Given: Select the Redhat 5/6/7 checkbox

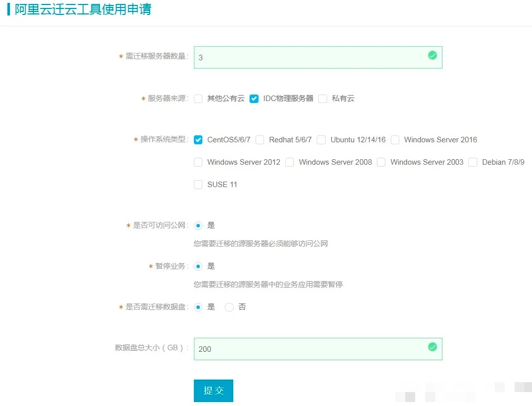Looking at the screenshot, I should click(x=260, y=140).
